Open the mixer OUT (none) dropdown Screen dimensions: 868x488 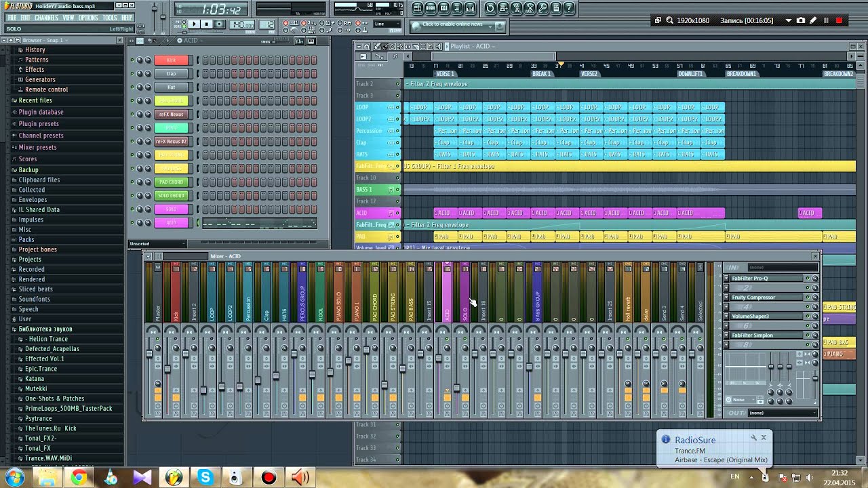pos(782,413)
